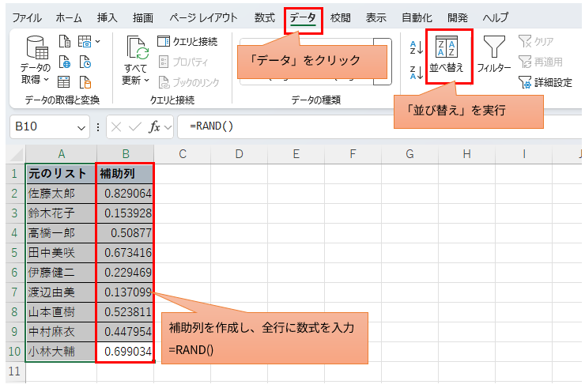Click the cell containing 佐藤太郎
The image size is (585, 392).
click(61, 194)
